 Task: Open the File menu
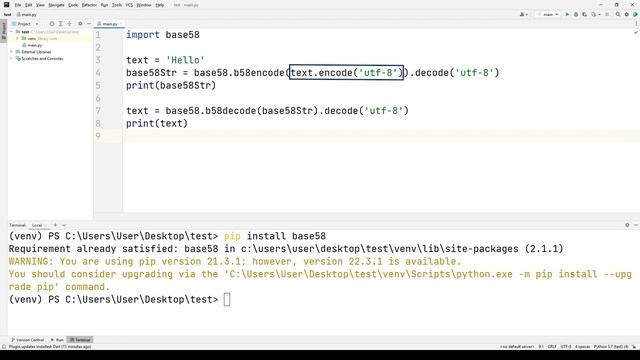tap(18, 5)
